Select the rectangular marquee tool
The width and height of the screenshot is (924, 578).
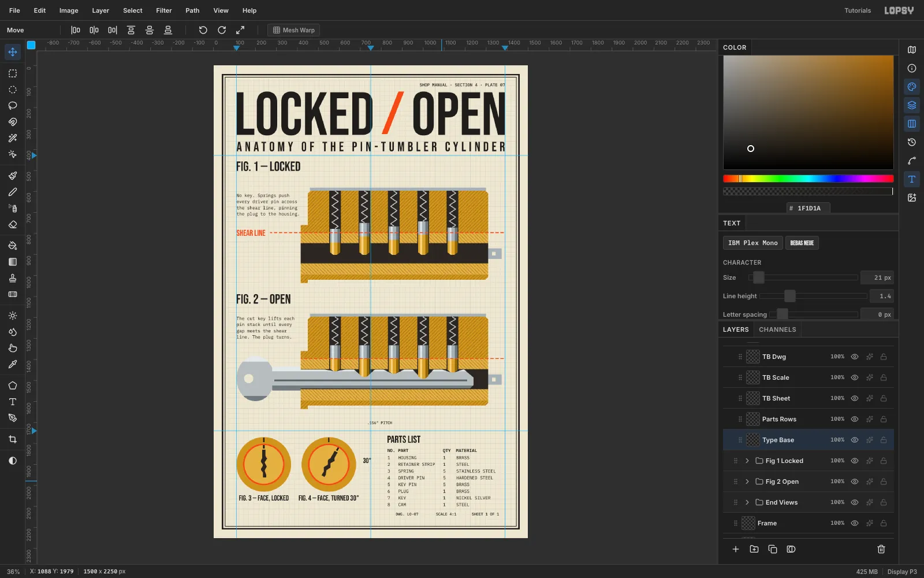(x=12, y=73)
